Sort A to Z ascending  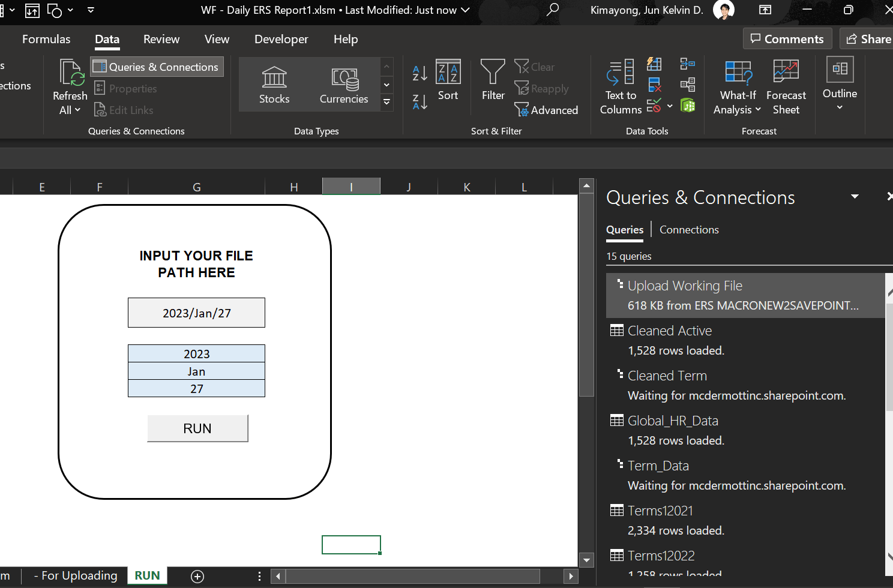420,73
